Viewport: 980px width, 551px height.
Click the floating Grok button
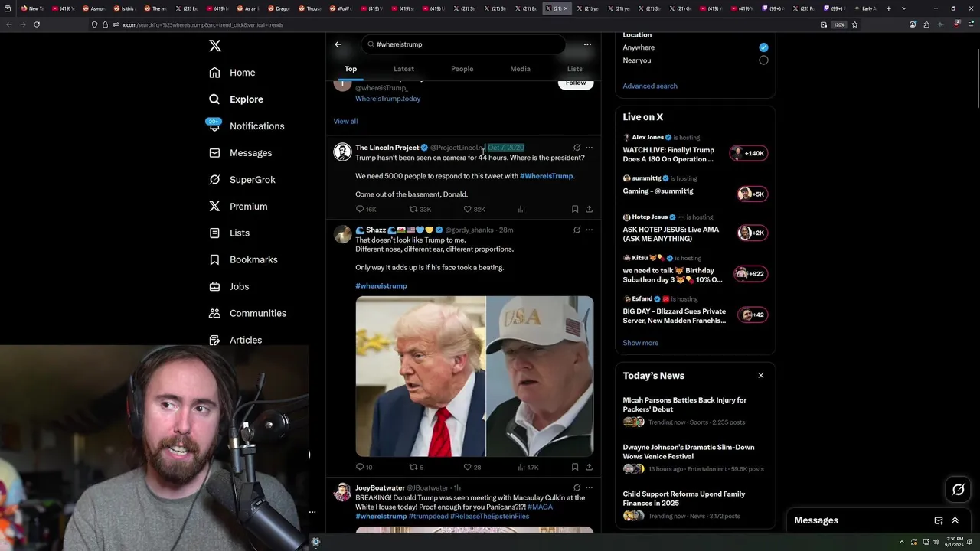pyautogui.click(x=959, y=490)
